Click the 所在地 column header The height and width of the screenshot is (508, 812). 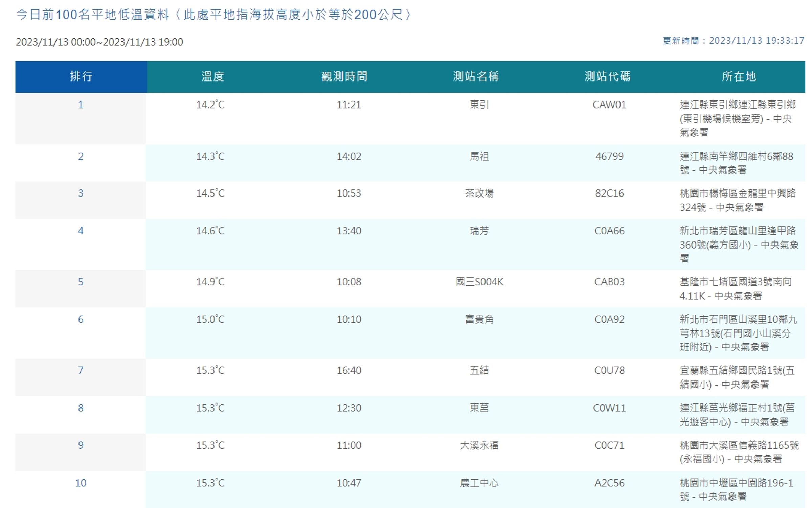click(739, 77)
